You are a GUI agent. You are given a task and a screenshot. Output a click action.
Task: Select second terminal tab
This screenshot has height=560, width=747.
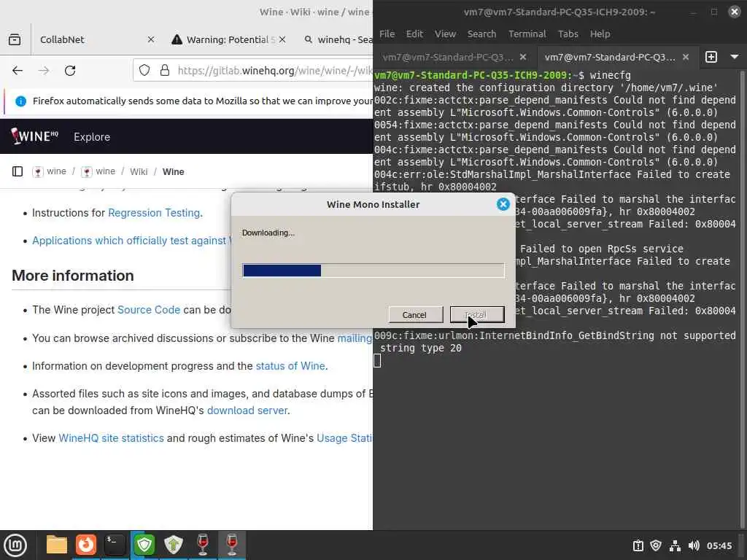[x=610, y=57]
